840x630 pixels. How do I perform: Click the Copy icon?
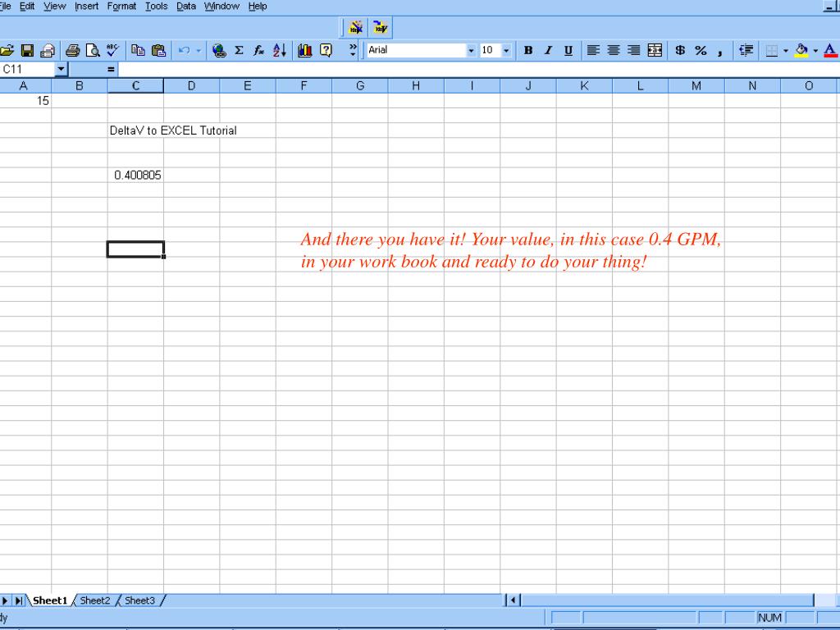(x=138, y=50)
